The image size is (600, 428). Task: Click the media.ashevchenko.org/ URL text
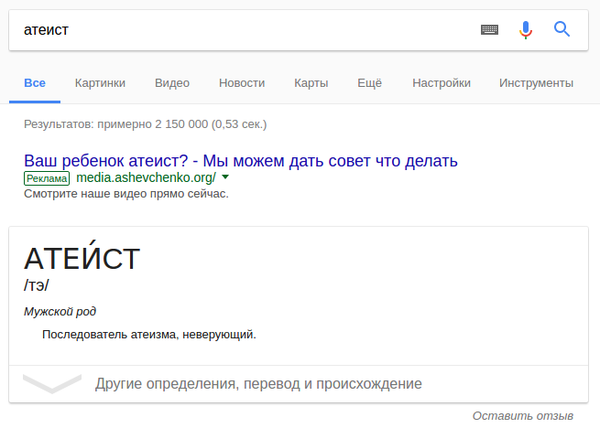click(146, 177)
